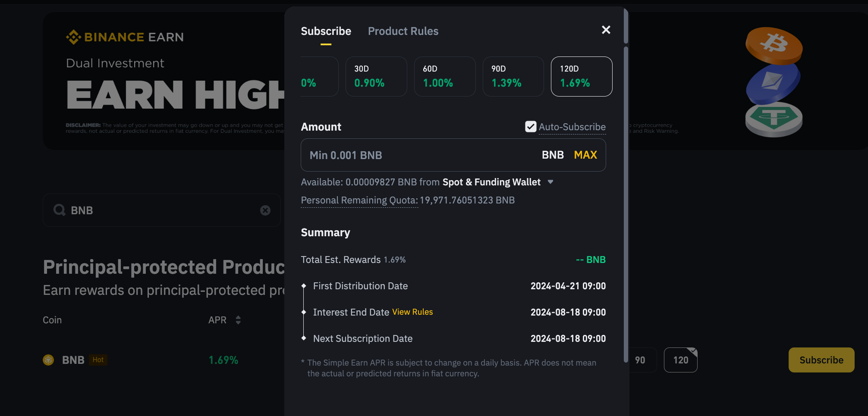The width and height of the screenshot is (868, 416).
Task: Click the 1.69% APR value in the BNB row
Action: pos(223,360)
